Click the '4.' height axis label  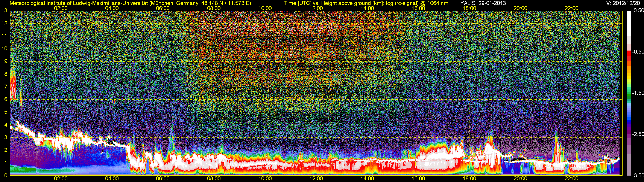6,125
